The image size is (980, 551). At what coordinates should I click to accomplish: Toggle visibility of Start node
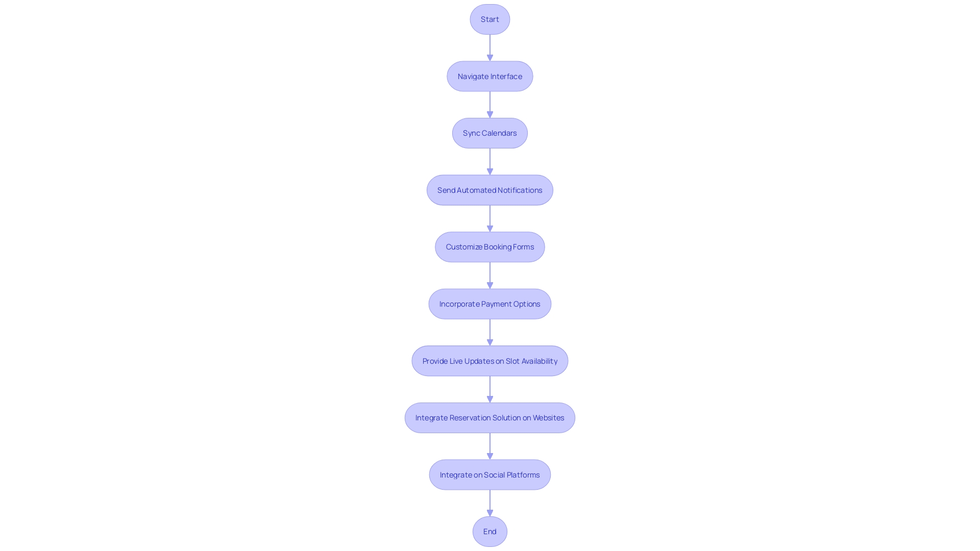click(x=490, y=19)
